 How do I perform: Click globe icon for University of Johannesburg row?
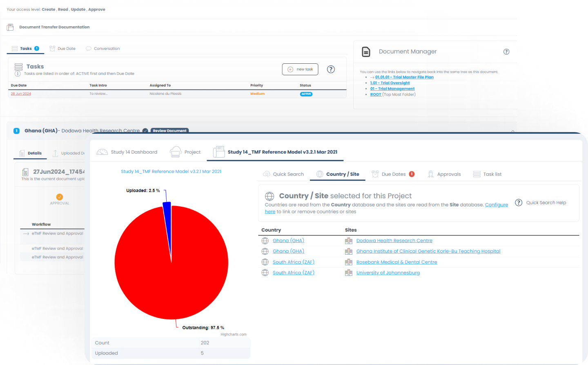point(265,273)
